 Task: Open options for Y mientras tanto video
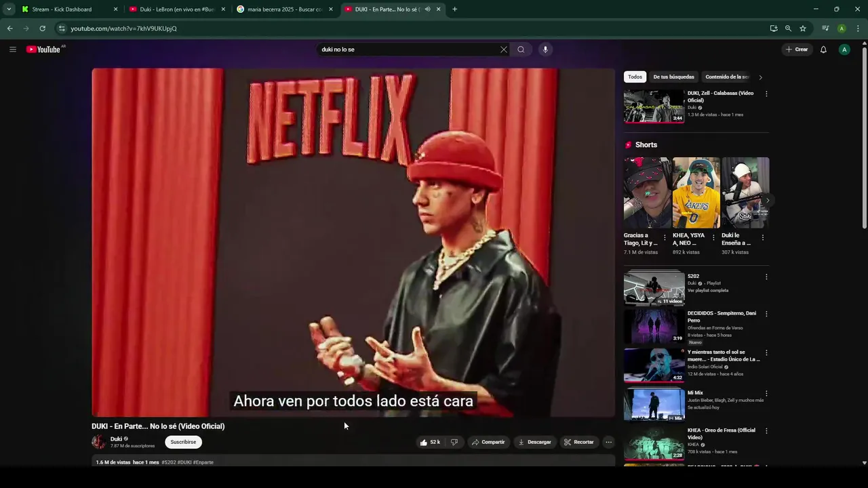pyautogui.click(x=766, y=352)
